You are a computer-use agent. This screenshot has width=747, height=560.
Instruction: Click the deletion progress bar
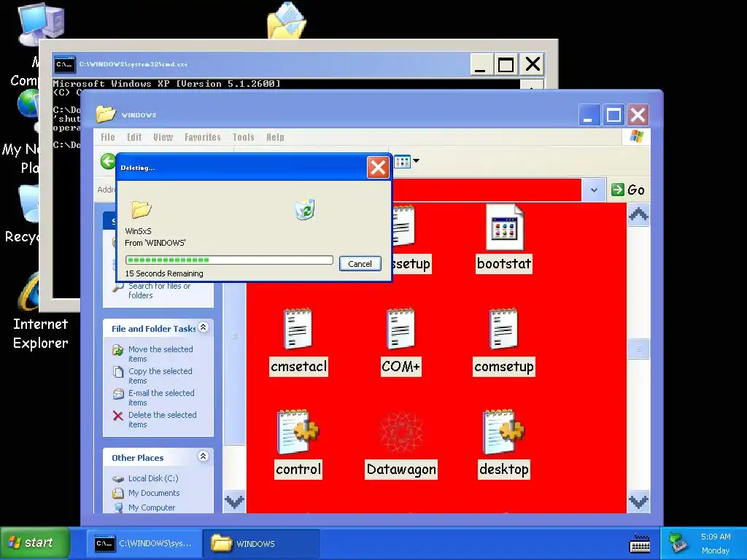coord(229,260)
